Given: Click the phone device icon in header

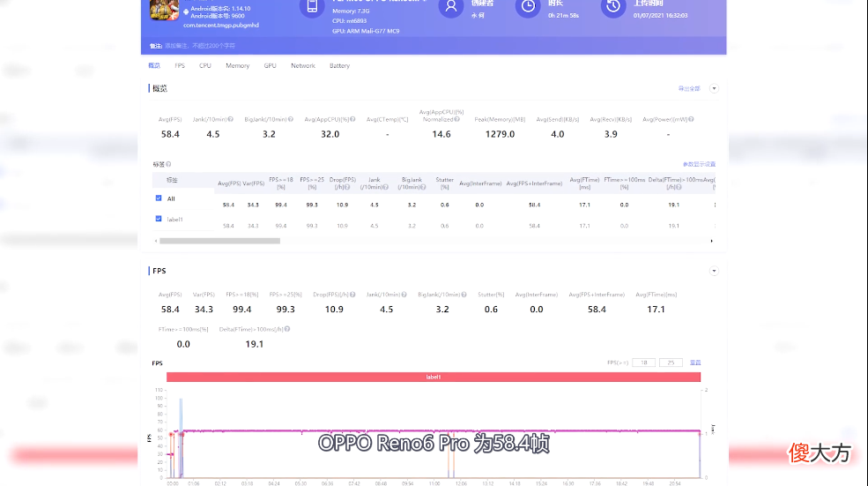Looking at the screenshot, I should click(312, 7).
